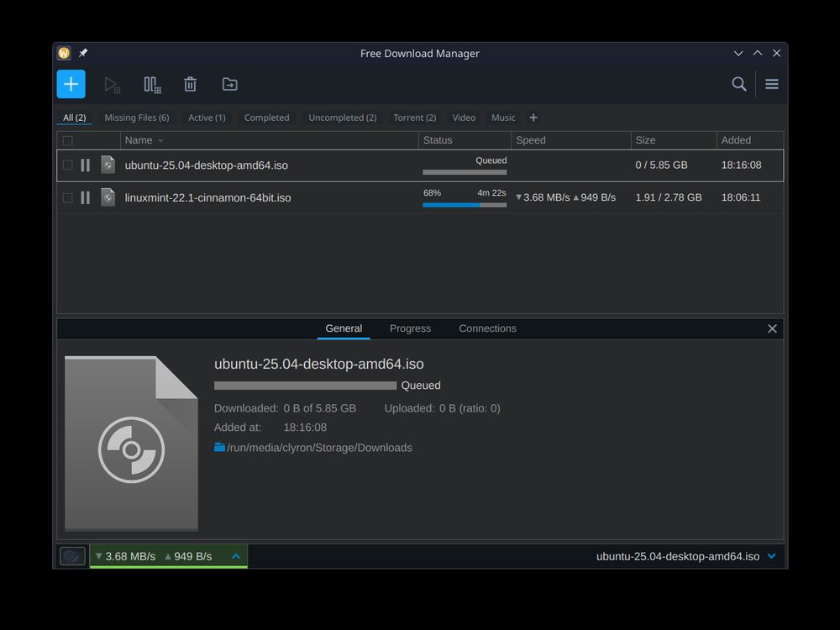The width and height of the screenshot is (840, 630).
Task: Click the pause all downloads toolbar icon
Action: coord(152,85)
